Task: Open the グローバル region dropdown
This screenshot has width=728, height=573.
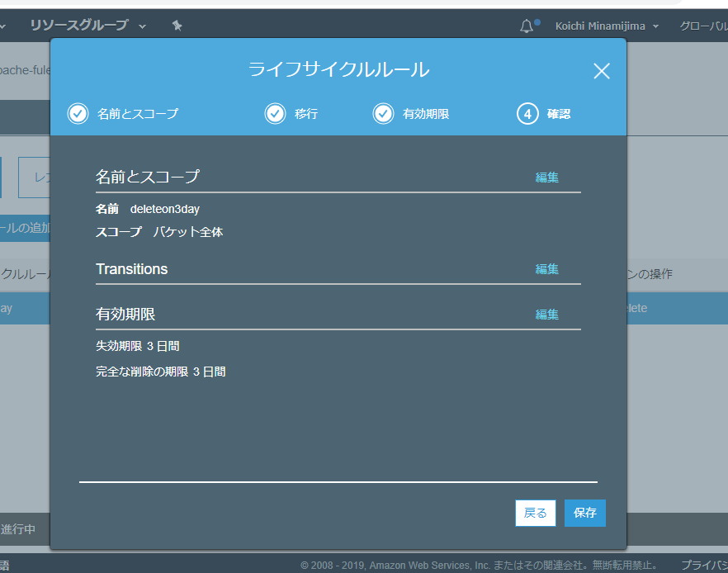Action: [x=702, y=26]
